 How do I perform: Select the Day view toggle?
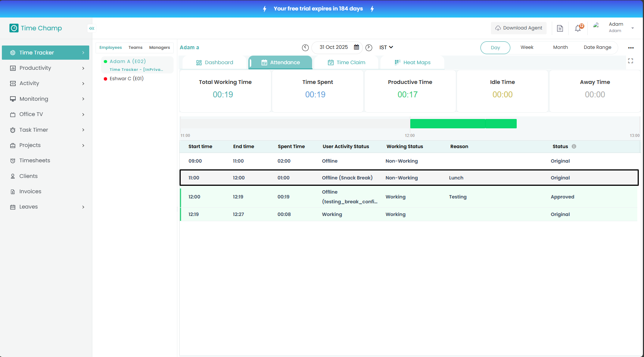coord(495,48)
